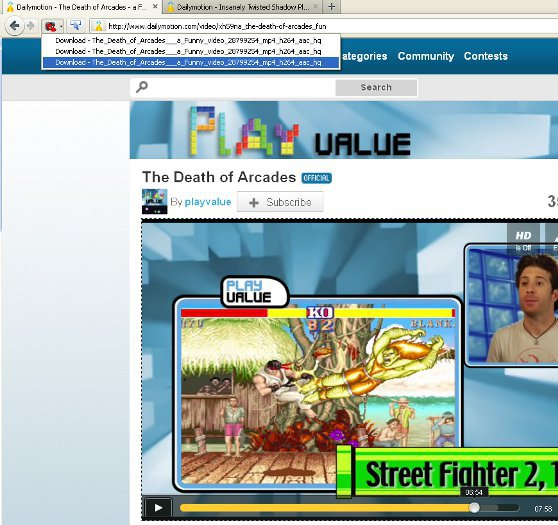
Task: Subscribe to the playvalue channel
Action: [280, 202]
